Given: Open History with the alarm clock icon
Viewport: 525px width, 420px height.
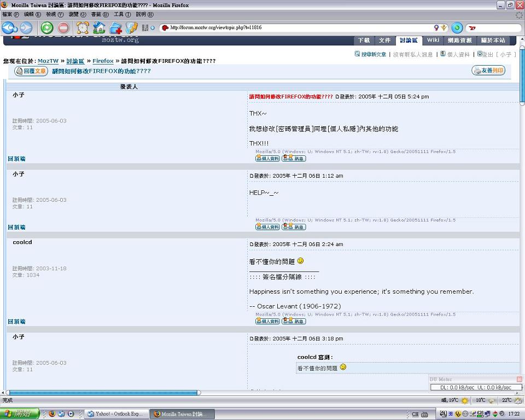Looking at the screenshot, I should (x=83, y=28).
